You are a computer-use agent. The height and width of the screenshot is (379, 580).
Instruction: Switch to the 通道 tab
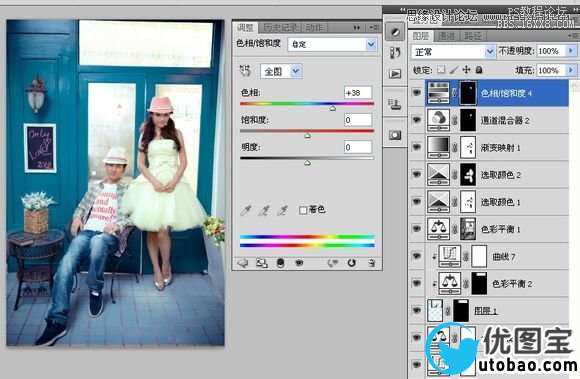pyautogui.click(x=446, y=36)
